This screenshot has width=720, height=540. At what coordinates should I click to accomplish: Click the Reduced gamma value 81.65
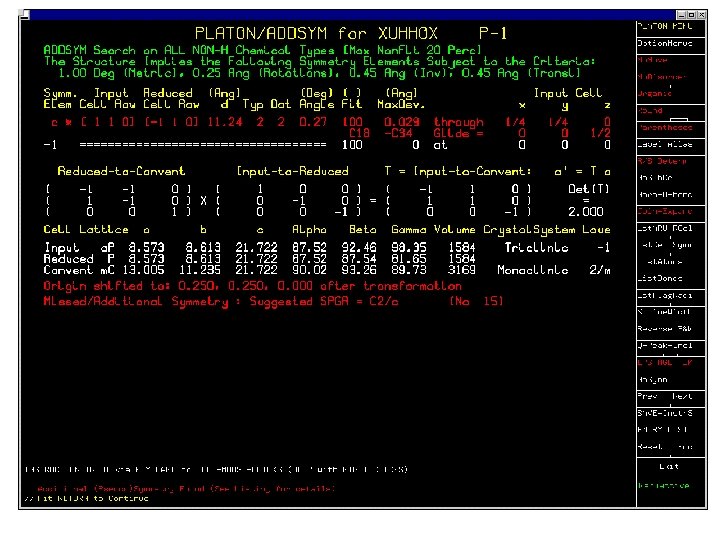tap(409, 259)
